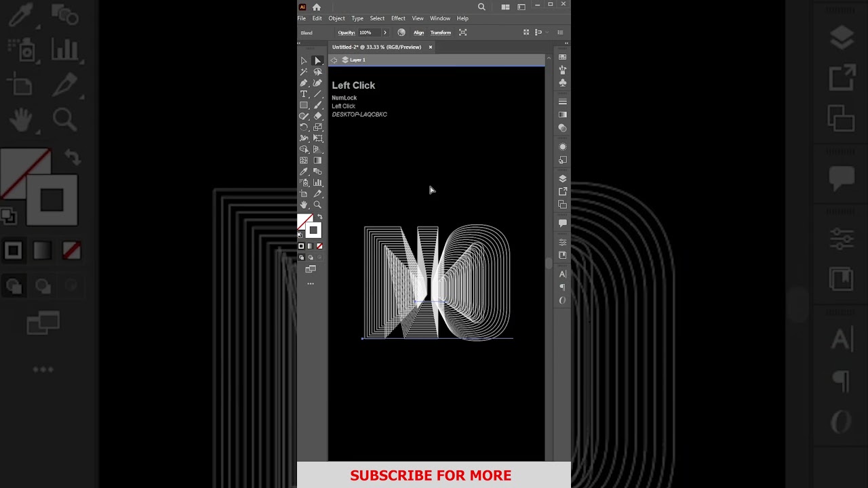Viewport: 868px width, 488px height.
Task: Open the search magnifier in title bar
Action: pyautogui.click(x=481, y=7)
